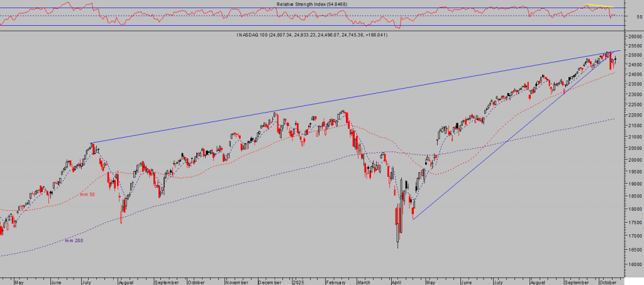Click the starting point of the lower rising trendline
The height and width of the screenshot is (285, 644).
[413, 218]
